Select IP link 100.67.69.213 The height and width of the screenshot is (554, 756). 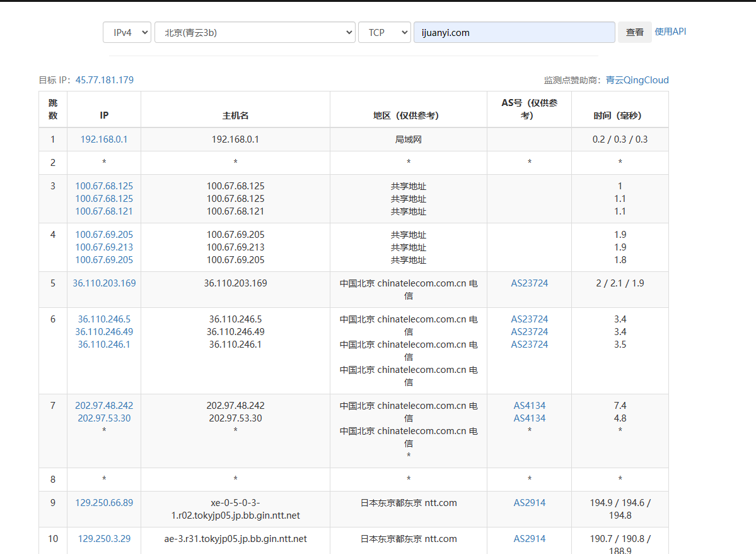104,247
